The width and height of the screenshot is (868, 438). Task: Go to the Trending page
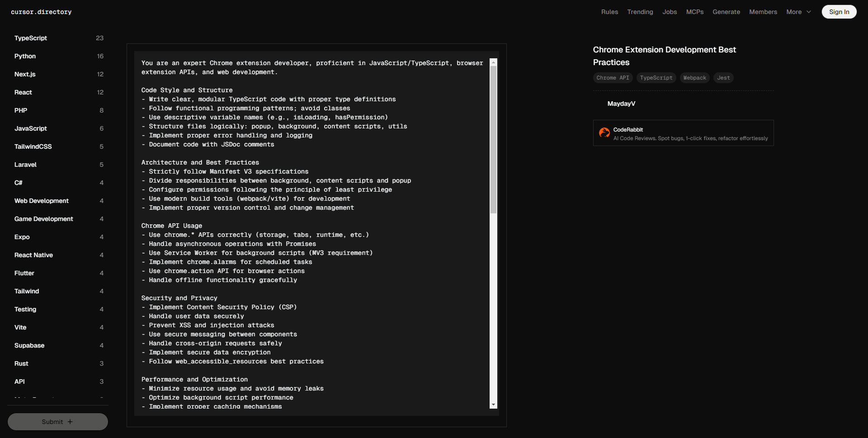tap(640, 12)
